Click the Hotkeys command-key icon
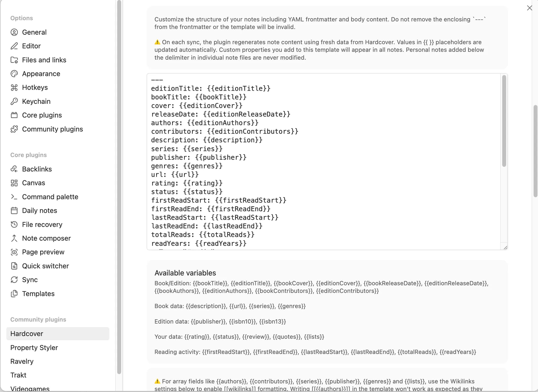Viewport: 538px width, 392px height. point(14,87)
